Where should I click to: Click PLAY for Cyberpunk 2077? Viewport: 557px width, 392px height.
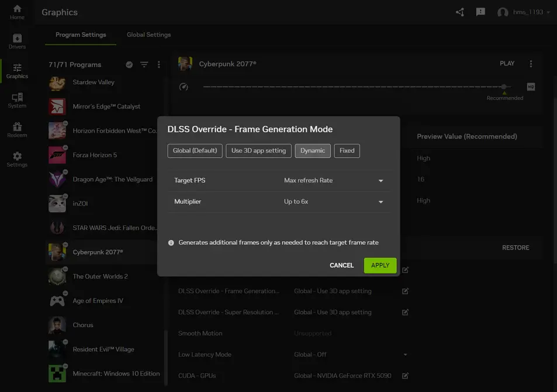click(x=507, y=64)
